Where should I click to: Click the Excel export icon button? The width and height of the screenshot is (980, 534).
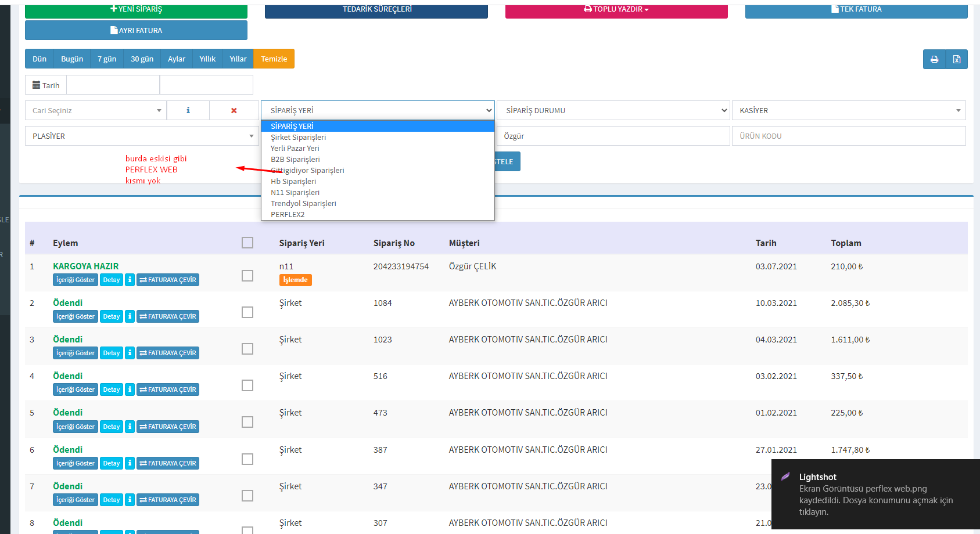[x=956, y=59]
